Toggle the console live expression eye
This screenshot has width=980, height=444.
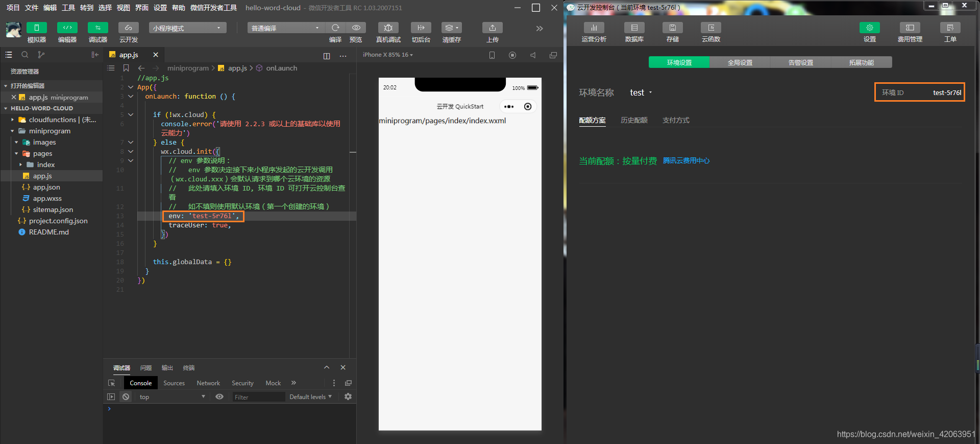(x=219, y=397)
